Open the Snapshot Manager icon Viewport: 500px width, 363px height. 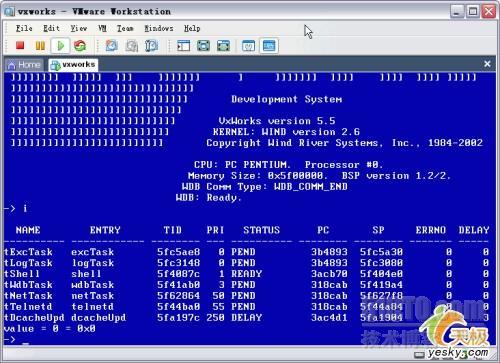click(151, 45)
